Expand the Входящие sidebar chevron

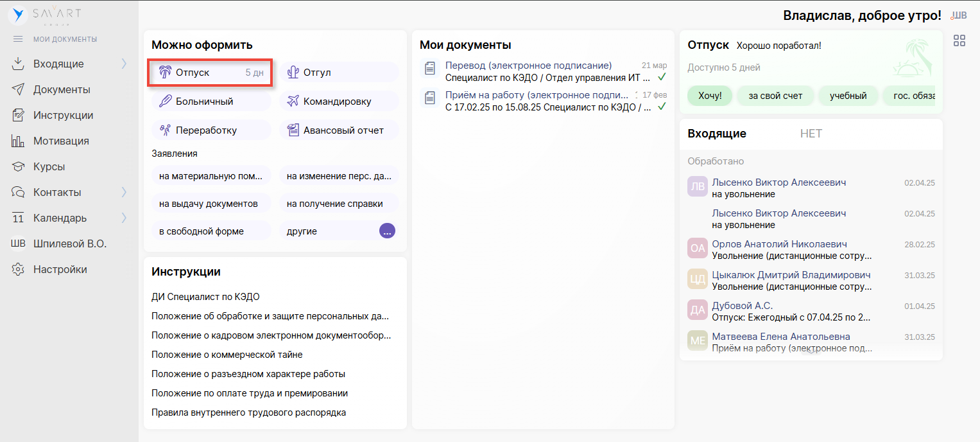pos(124,64)
